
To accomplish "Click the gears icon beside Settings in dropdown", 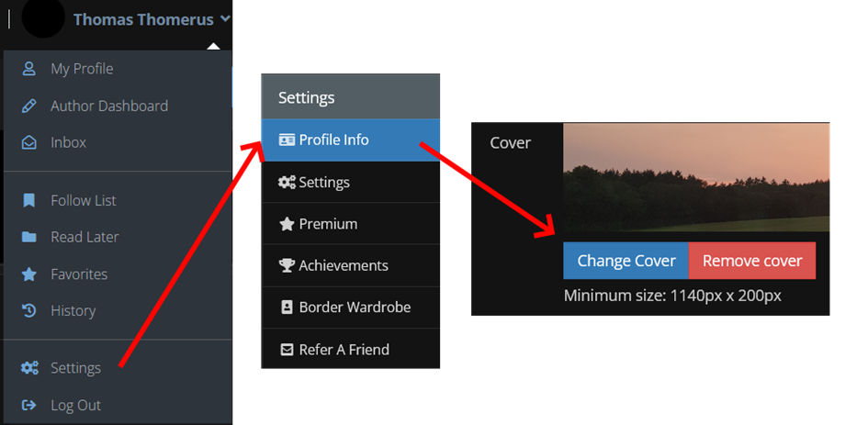I will click(x=29, y=368).
